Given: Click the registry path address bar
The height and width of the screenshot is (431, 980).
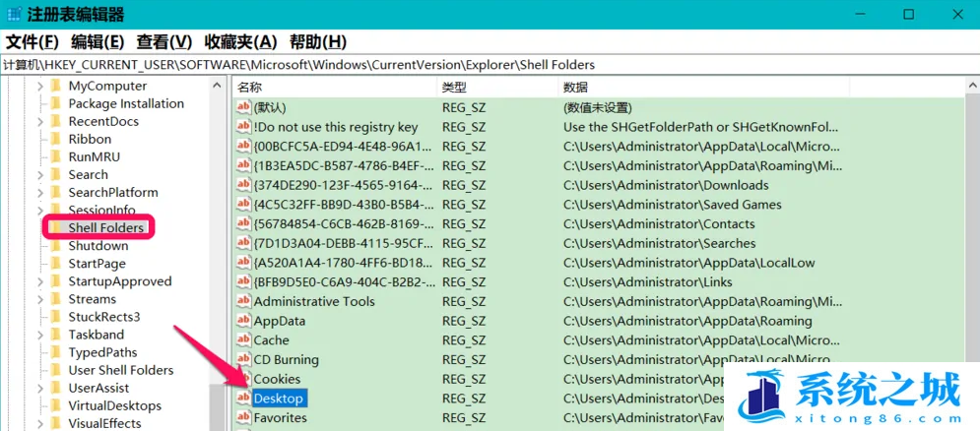Looking at the screenshot, I should (490, 64).
